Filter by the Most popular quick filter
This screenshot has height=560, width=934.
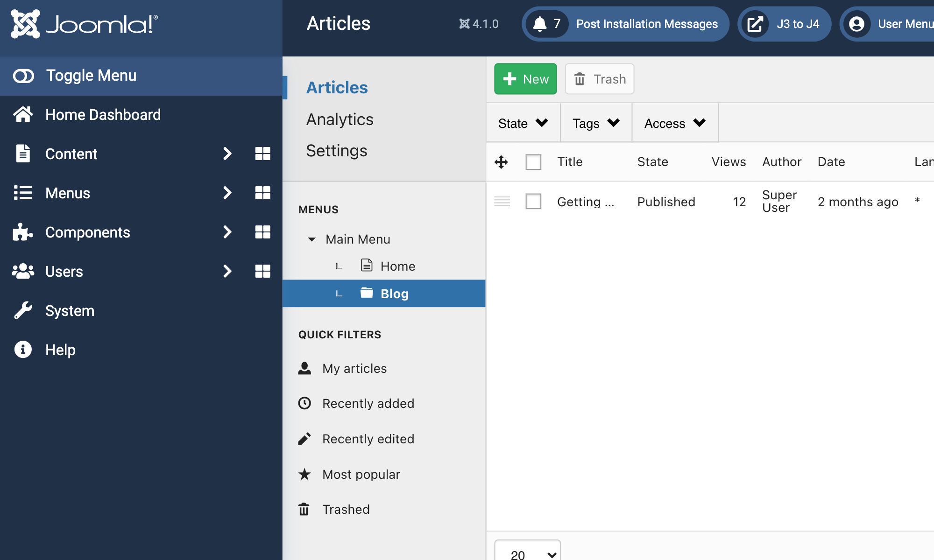(x=361, y=474)
